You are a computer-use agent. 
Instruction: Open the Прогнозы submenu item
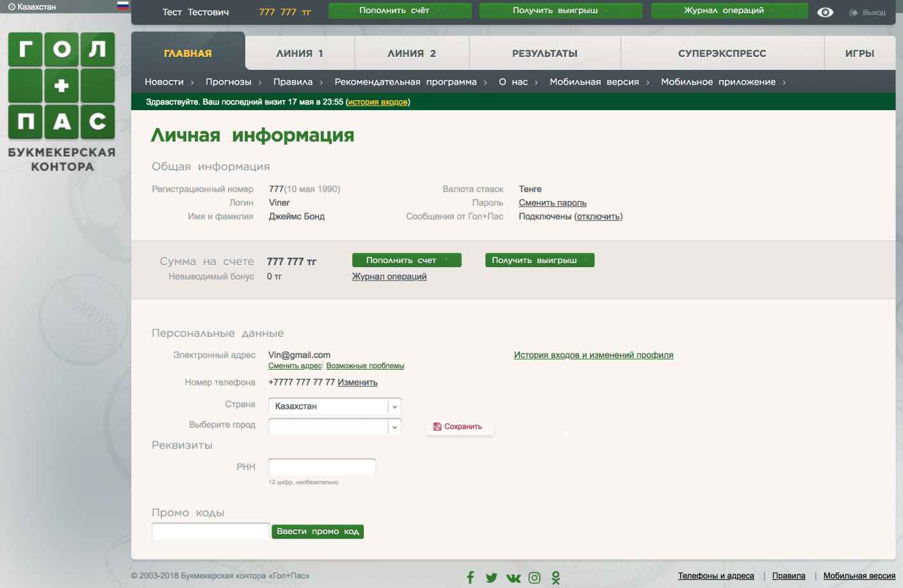[x=229, y=82]
